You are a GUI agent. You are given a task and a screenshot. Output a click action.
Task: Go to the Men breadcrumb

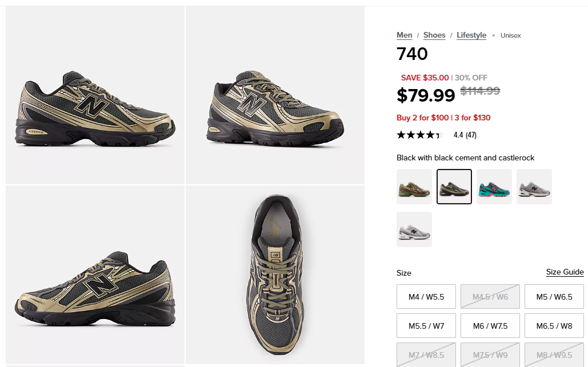pos(405,35)
